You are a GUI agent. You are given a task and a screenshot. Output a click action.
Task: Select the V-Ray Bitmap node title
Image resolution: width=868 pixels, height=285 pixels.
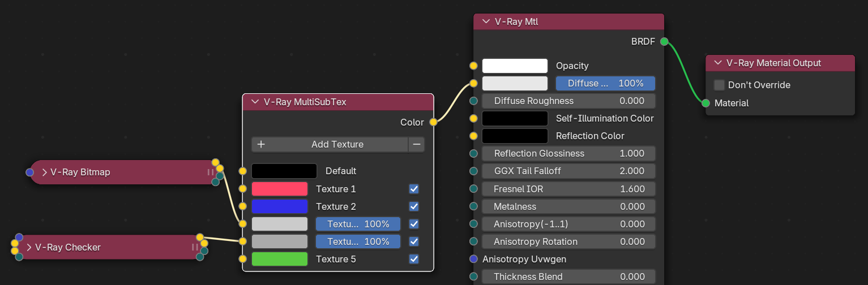(x=80, y=172)
